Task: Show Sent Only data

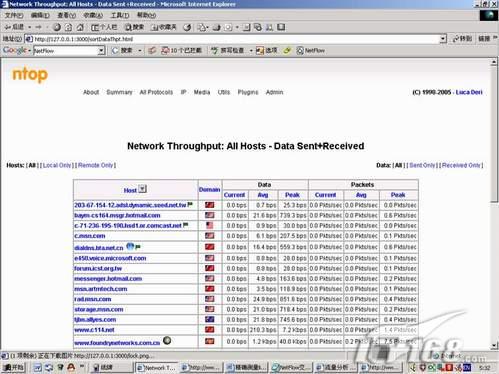Action: (422, 165)
